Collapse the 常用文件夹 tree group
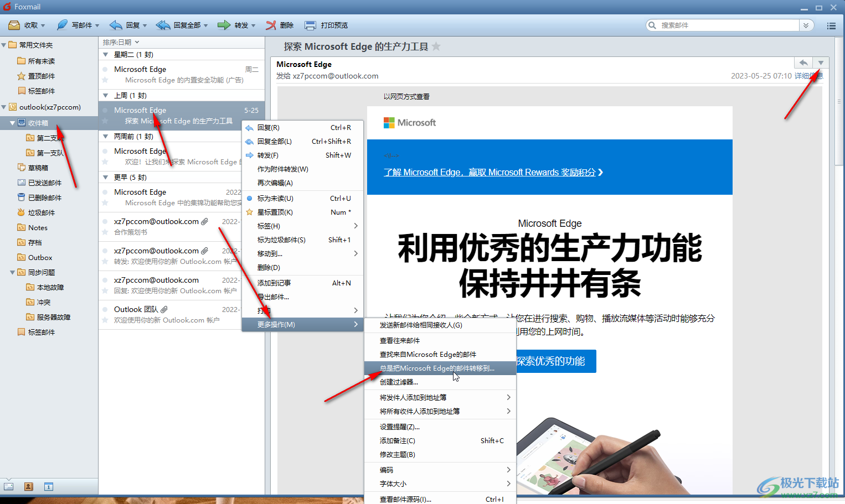Image resolution: width=845 pixels, height=504 pixels. pyautogui.click(x=4, y=45)
